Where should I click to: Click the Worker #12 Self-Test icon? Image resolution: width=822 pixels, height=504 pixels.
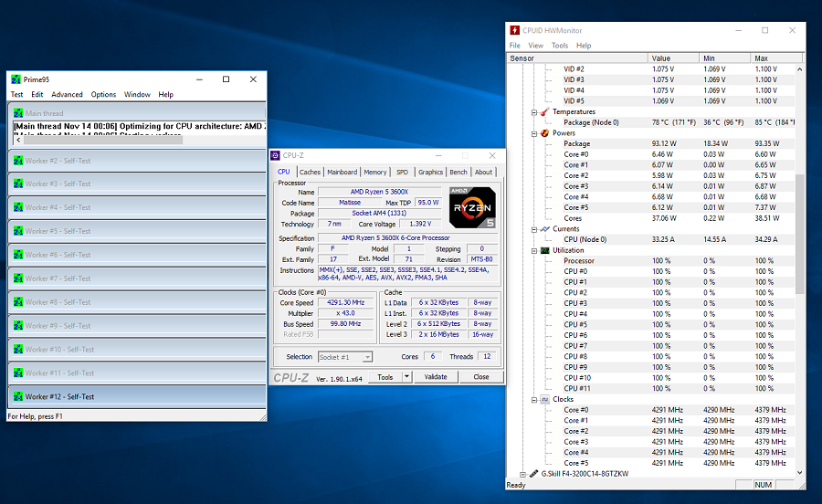pyautogui.click(x=18, y=396)
